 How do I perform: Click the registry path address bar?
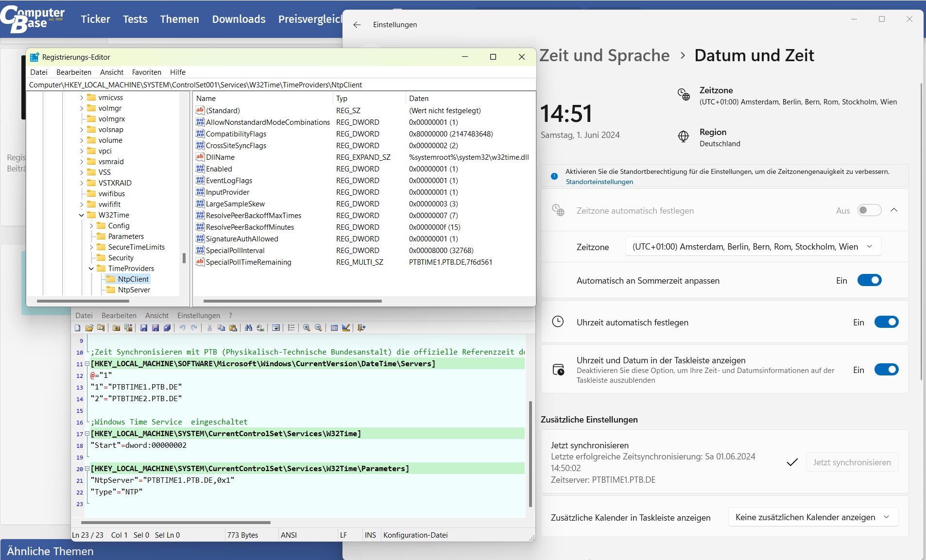tap(281, 85)
